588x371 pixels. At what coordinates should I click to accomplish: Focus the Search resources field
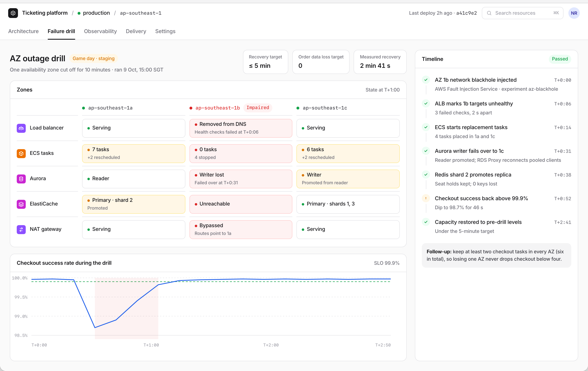pos(522,13)
